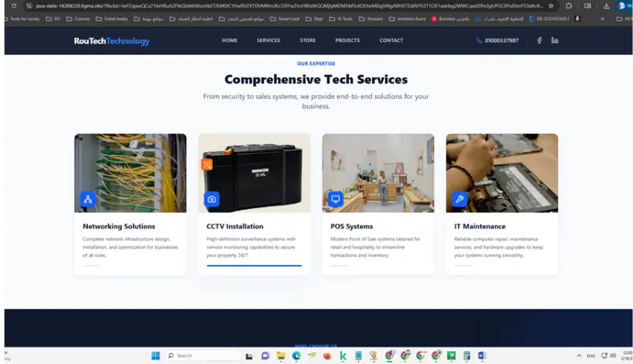Open the LinkedIn icon in the header
The width and height of the screenshot is (633, 364).
(x=555, y=40)
